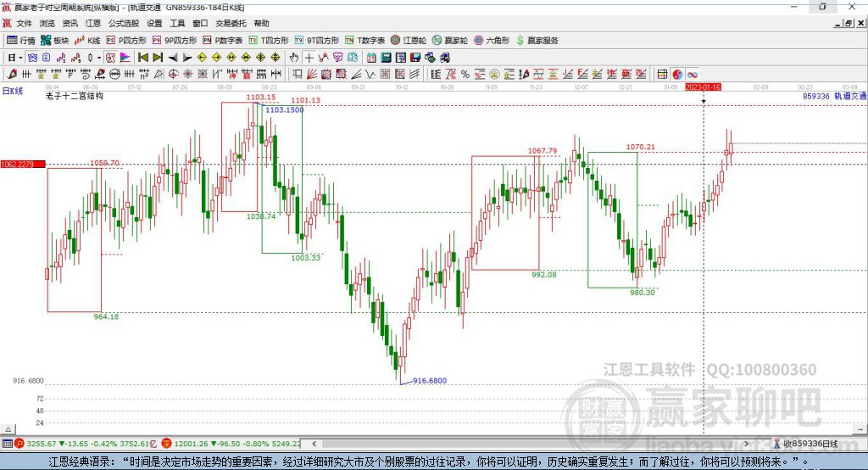Open the T数字表 tool
The image size is (868, 470).
point(364,41)
